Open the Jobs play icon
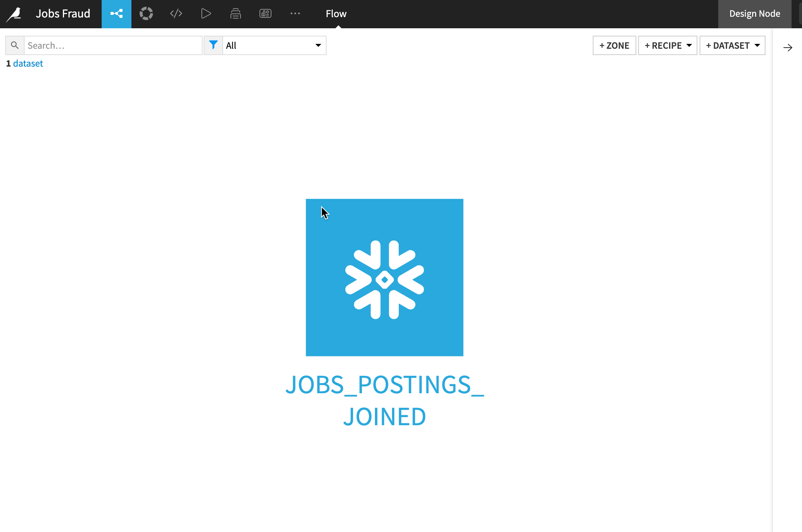 [206, 14]
